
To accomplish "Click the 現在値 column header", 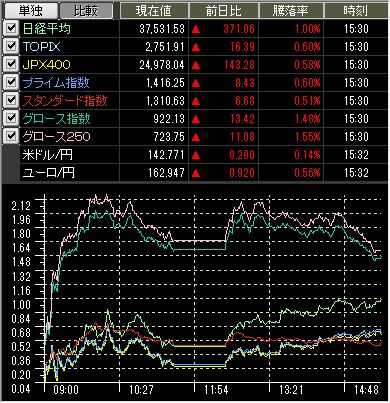I will (154, 11).
